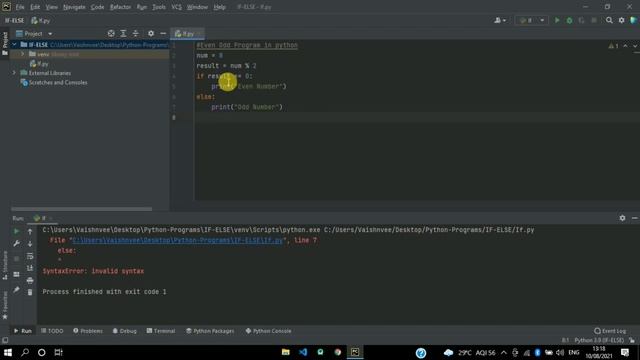Open the Edit menu
This screenshot has height=360, width=640.
[35, 7]
